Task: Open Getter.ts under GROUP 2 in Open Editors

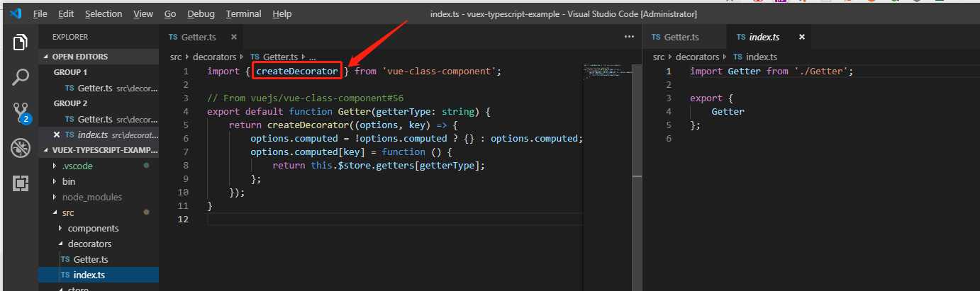Action: (99, 119)
